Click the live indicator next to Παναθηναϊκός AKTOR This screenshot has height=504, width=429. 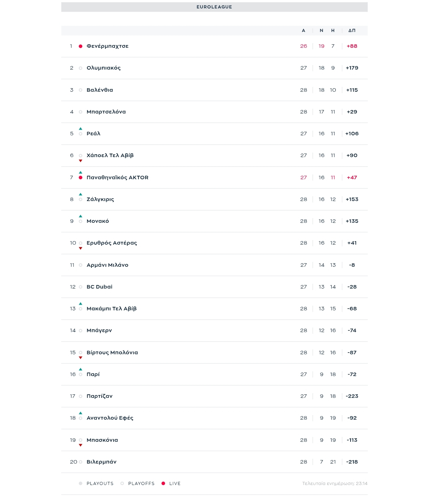click(x=81, y=178)
